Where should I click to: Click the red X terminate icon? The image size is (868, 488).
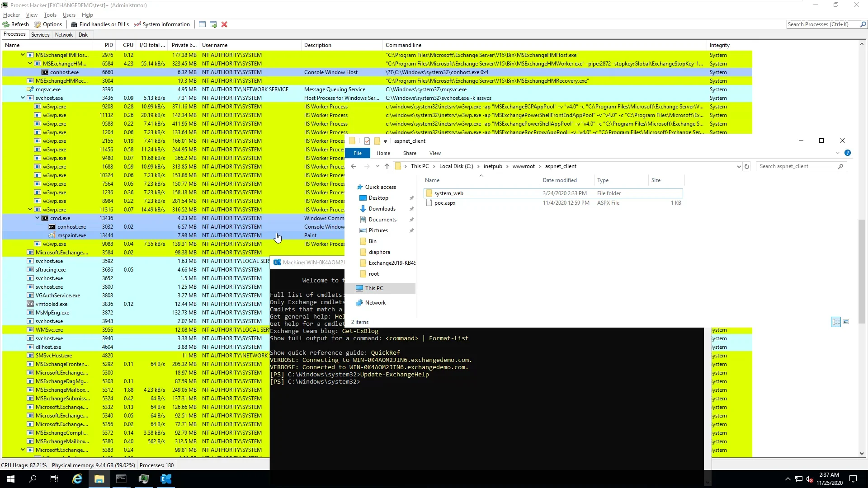(x=224, y=24)
